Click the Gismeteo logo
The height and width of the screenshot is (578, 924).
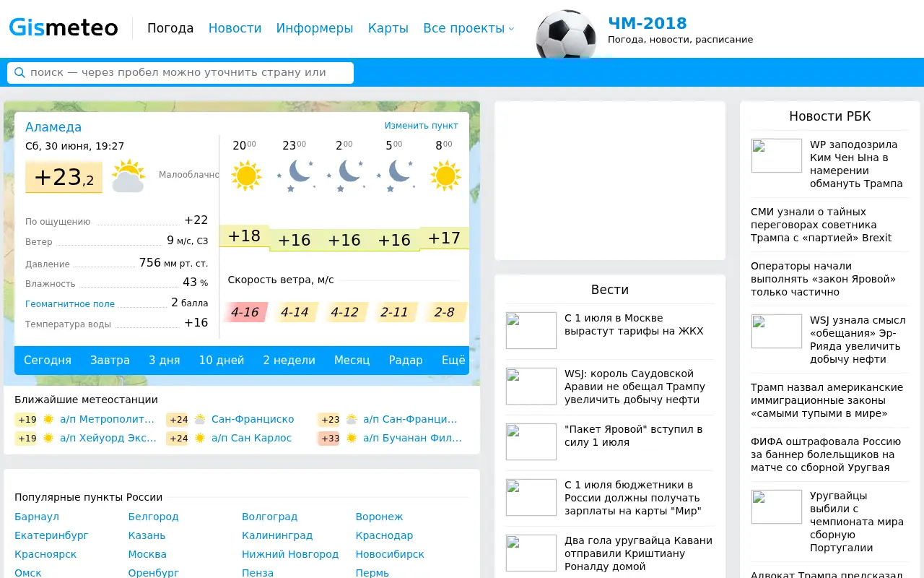tap(64, 28)
